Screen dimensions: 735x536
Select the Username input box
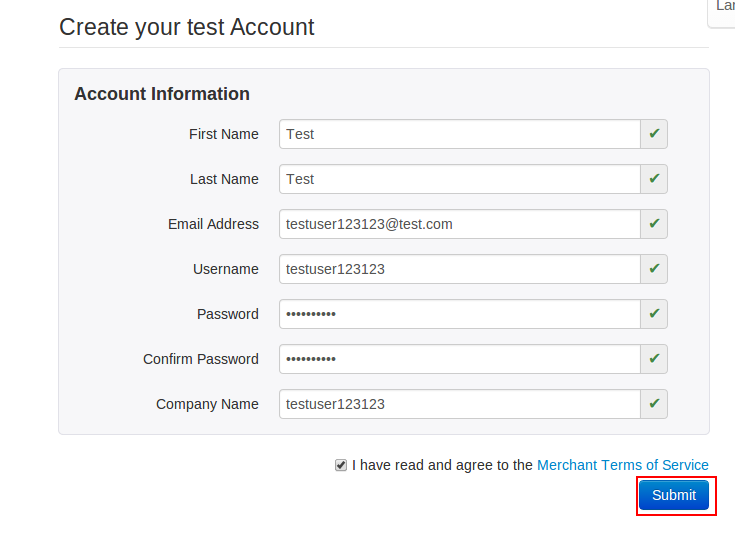click(x=459, y=269)
